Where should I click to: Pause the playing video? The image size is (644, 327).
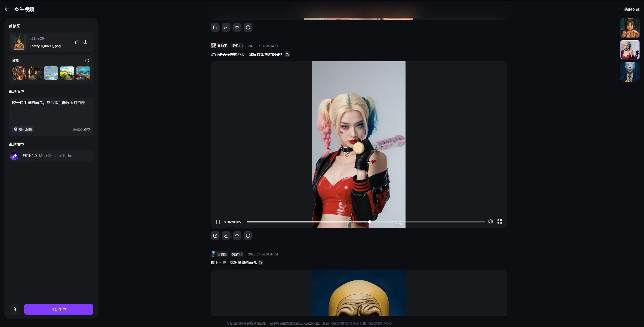[218, 222]
